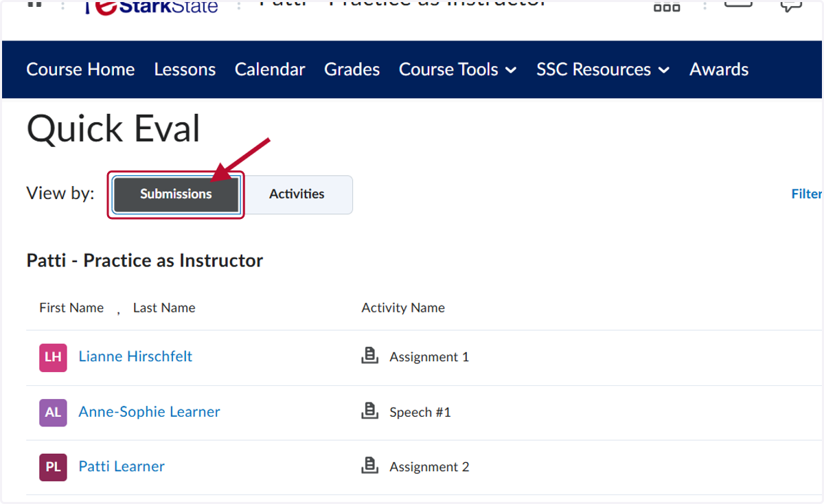This screenshot has width=824, height=504.
Task: Switch view to Submissions
Action: coord(176,194)
